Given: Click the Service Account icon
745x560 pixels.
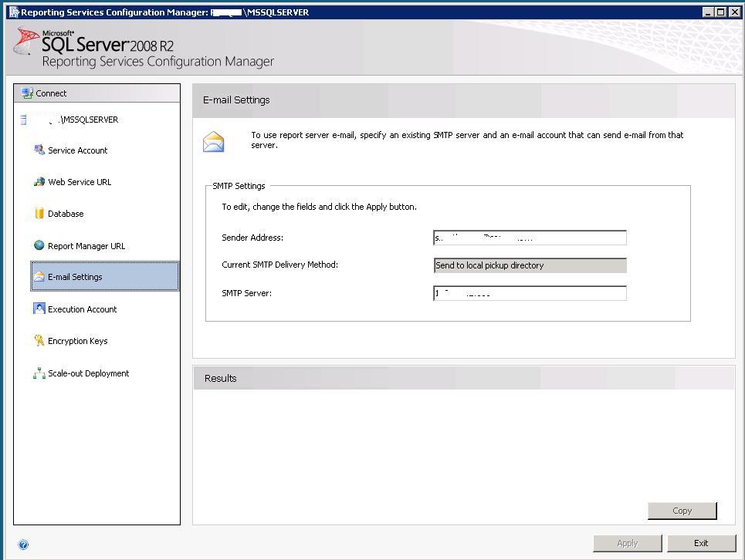Looking at the screenshot, I should 39,150.
